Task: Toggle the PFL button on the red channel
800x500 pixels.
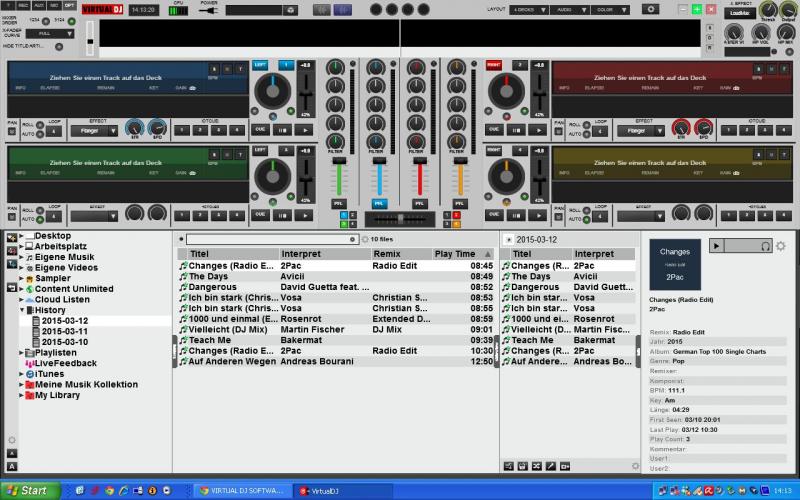Action: [419, 204]
